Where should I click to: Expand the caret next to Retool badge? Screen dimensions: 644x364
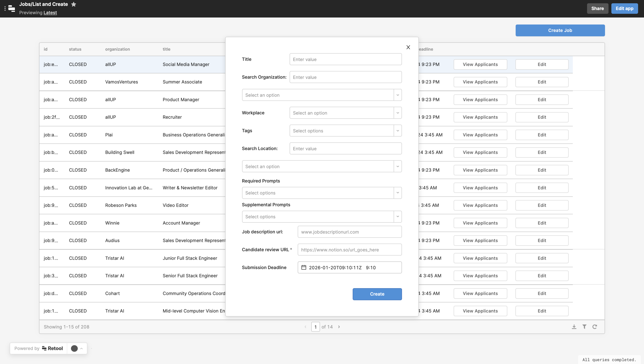click(81, 348)
